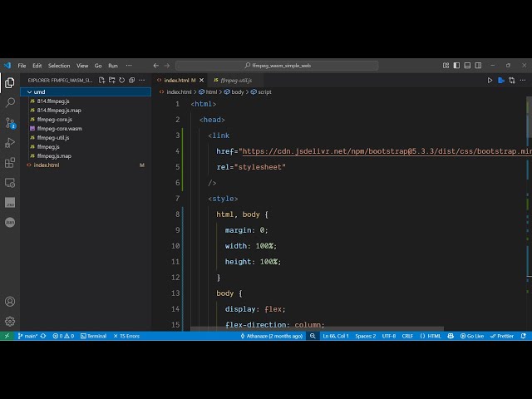Open the Edit menu

point(37,66)
